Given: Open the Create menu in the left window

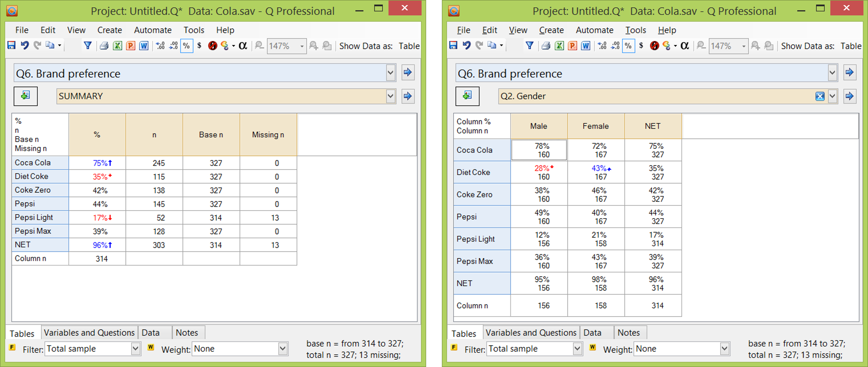Looking at the screenshot, I should [x=110, y=30].
